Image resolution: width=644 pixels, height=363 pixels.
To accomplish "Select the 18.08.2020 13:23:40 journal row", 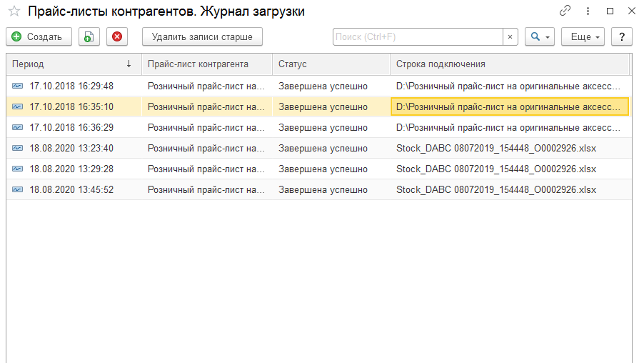I will pos(319,148).
